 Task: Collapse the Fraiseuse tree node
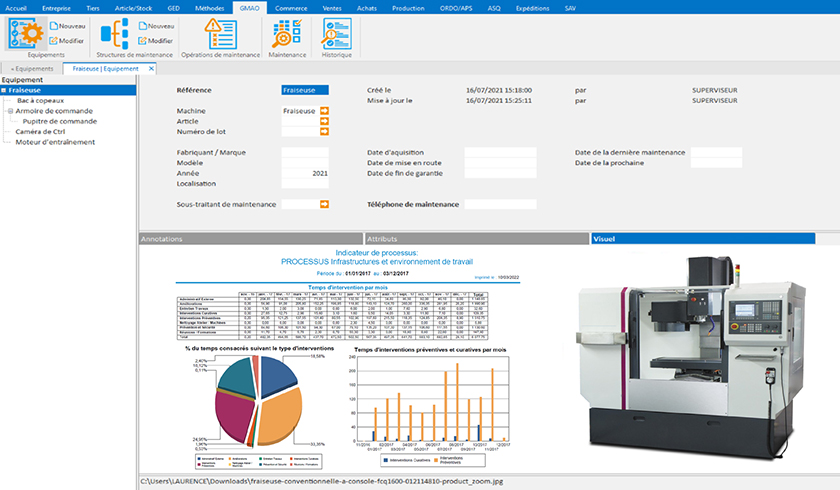pyautogui.click(x=4, y=90)
